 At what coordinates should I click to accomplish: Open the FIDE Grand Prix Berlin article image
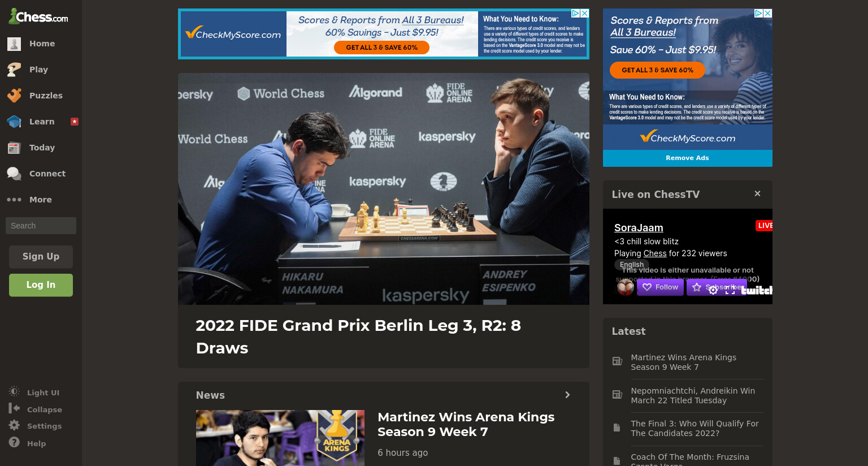384,189
